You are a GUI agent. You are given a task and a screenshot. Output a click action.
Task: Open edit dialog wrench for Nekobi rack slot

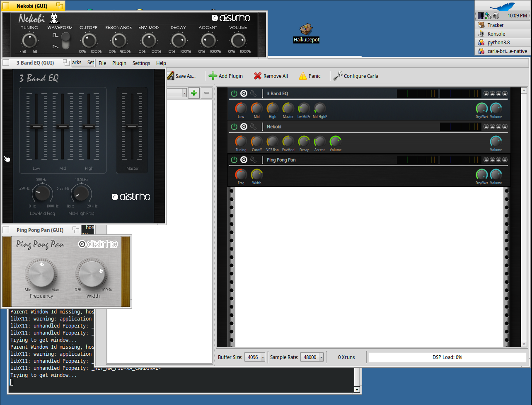point(253,127)
